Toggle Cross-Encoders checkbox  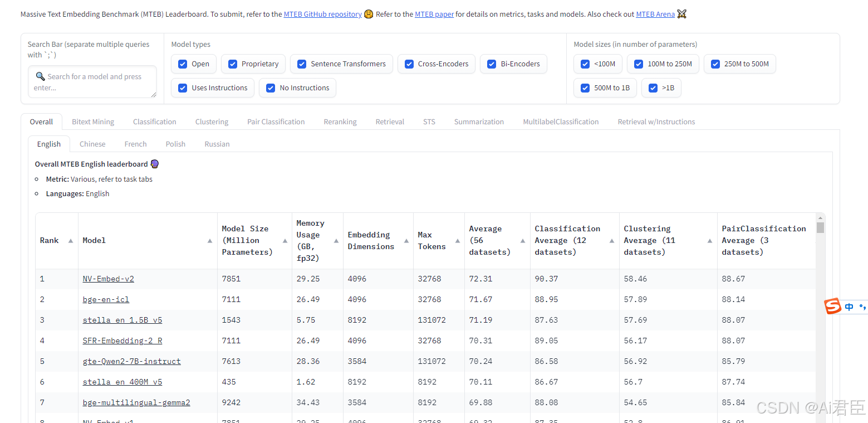tap(409, 64)
